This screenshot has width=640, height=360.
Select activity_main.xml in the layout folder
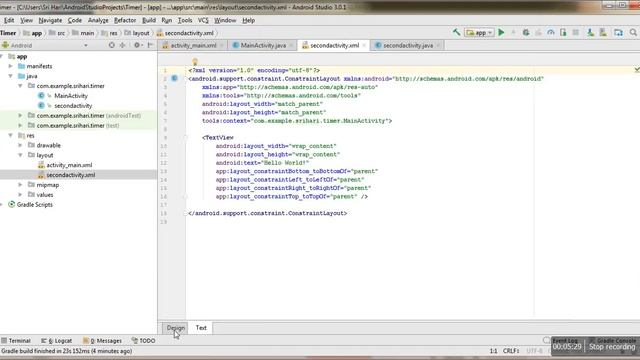click(69, 165)
